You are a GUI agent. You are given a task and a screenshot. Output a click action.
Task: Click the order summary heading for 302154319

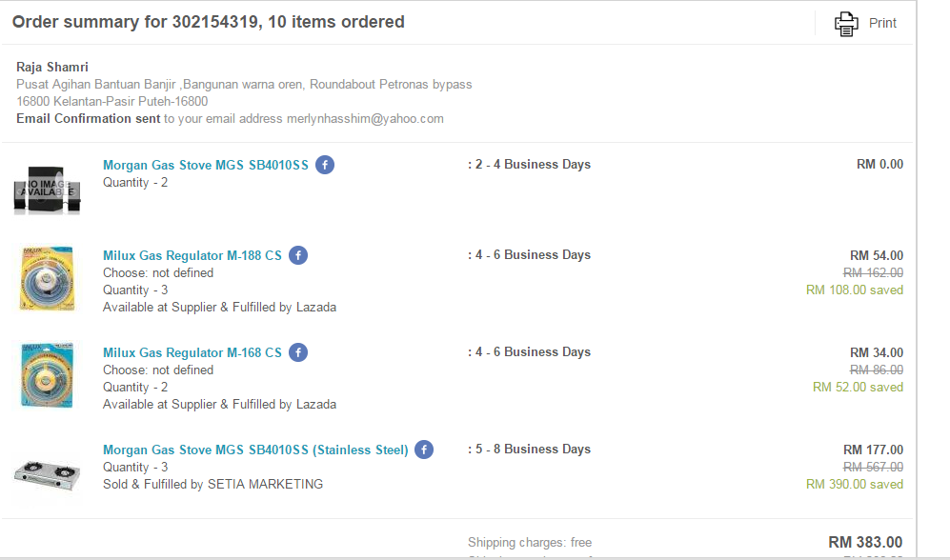pyautogui.click(x=208, y=22)
